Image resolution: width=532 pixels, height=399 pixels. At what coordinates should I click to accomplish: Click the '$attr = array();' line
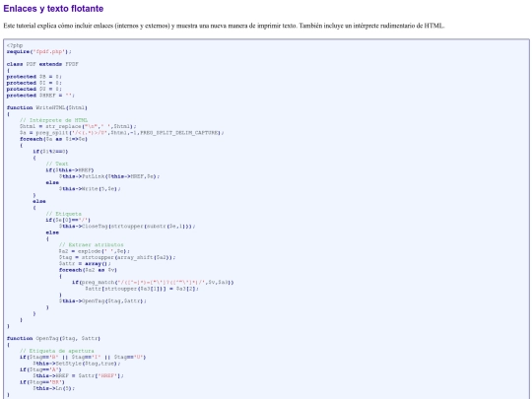pyautogui.click(x=85, y=263)
